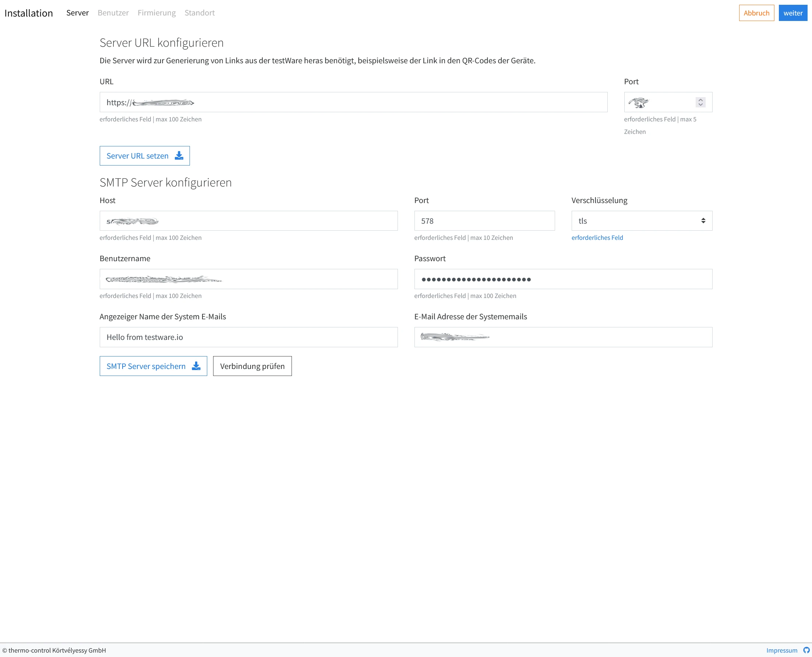Switch to the Benutzer tab
812x657 pixels.
pyautogui.click(x=113, y=13)
